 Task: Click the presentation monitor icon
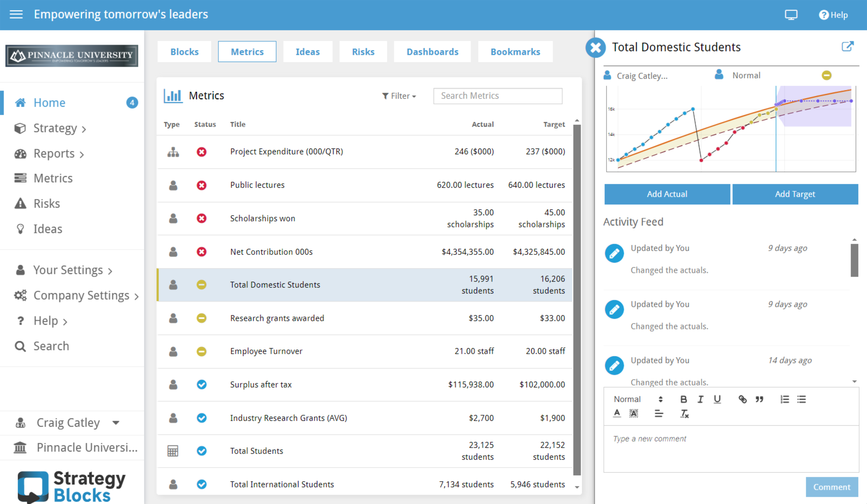tap(791, 15)
